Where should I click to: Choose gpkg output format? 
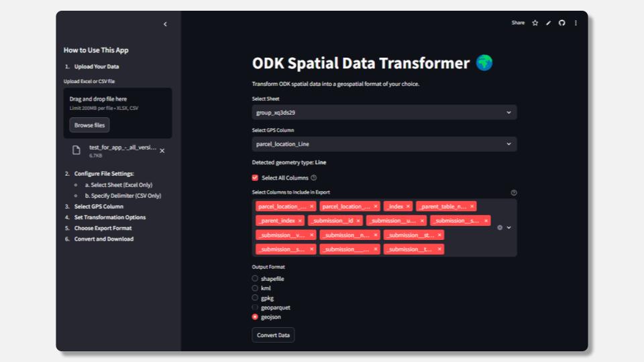[x=255, y=298]
